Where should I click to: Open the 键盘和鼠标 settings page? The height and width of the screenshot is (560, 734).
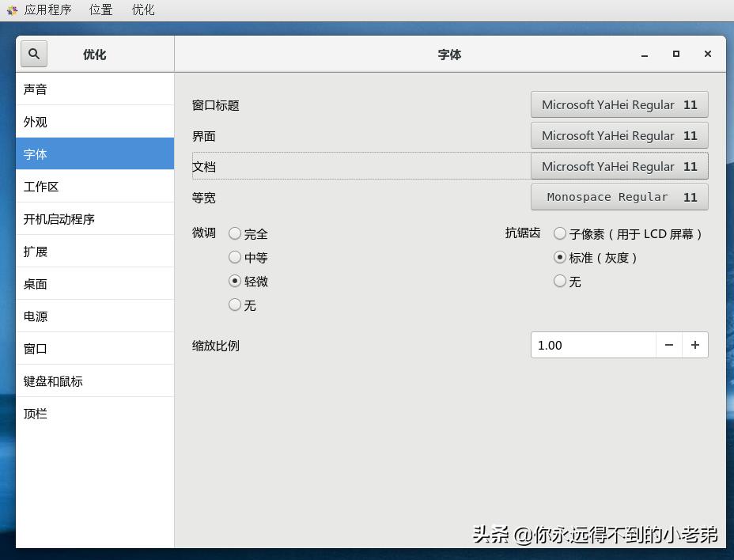pos(95,380)
